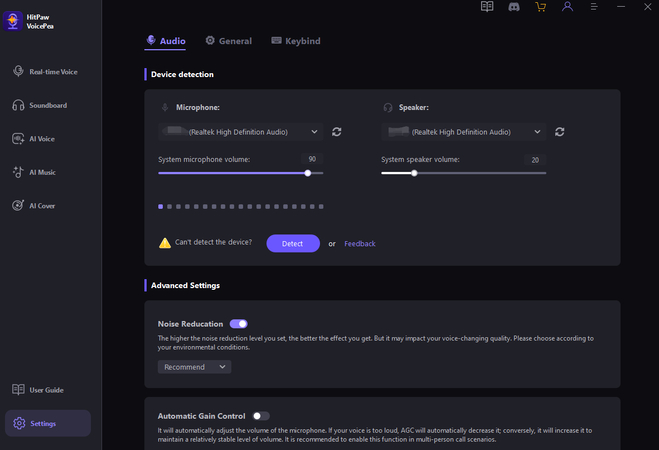
Task: Open the Discord community icon
Action: click(513, 7)
